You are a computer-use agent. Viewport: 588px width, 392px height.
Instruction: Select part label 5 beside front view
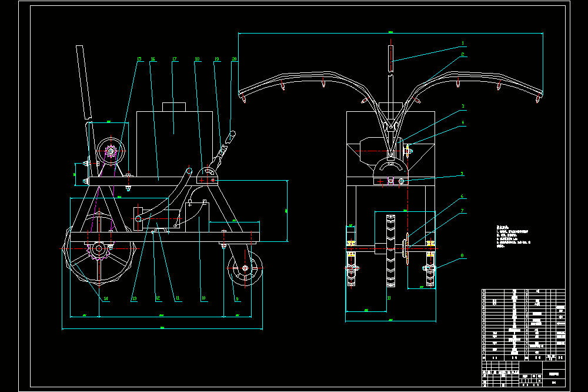pyautogui.click(x=462, y=174)
